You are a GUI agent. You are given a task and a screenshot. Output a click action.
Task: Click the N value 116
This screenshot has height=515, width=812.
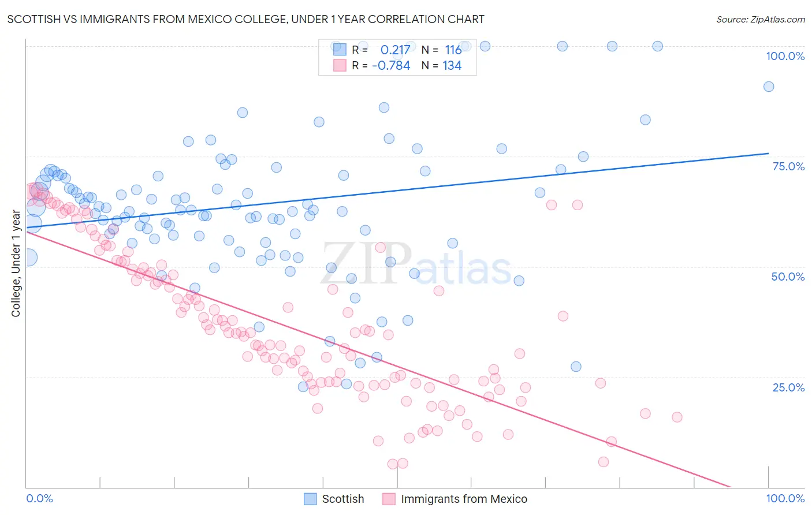453,50
